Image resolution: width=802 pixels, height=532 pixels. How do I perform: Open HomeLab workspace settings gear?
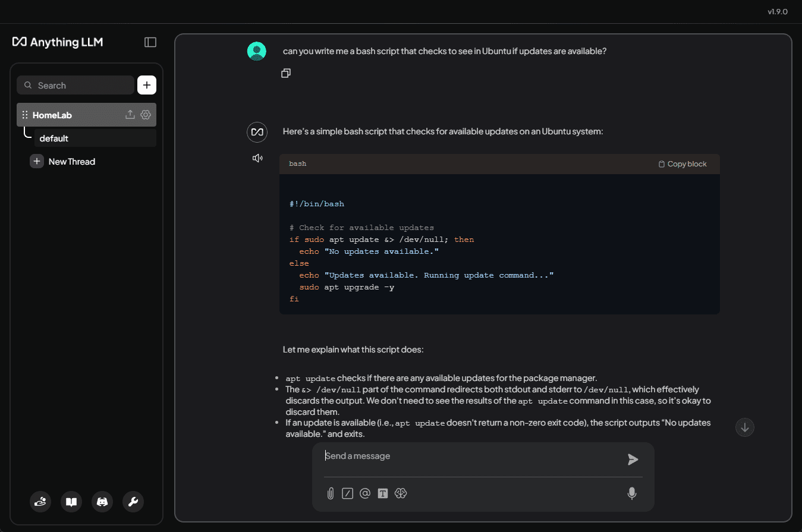point(146,115)
